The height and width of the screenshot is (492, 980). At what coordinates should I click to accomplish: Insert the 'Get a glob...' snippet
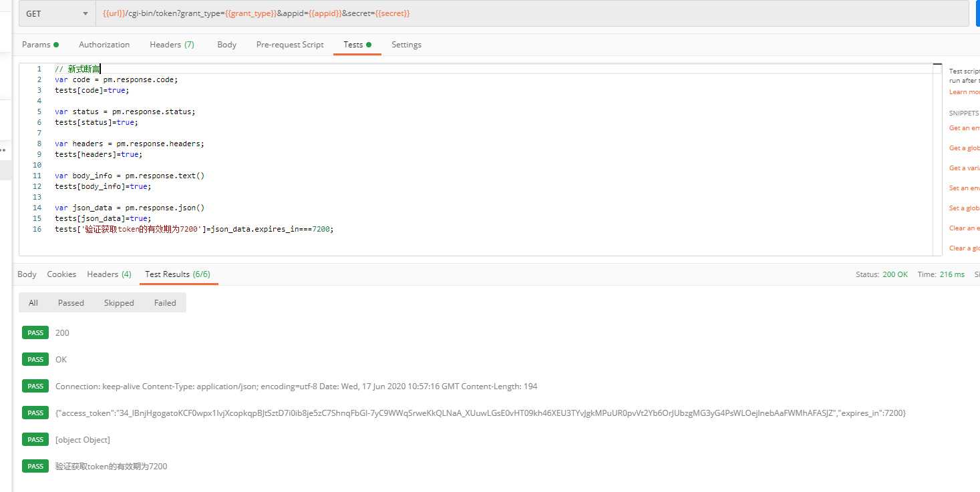964,148
